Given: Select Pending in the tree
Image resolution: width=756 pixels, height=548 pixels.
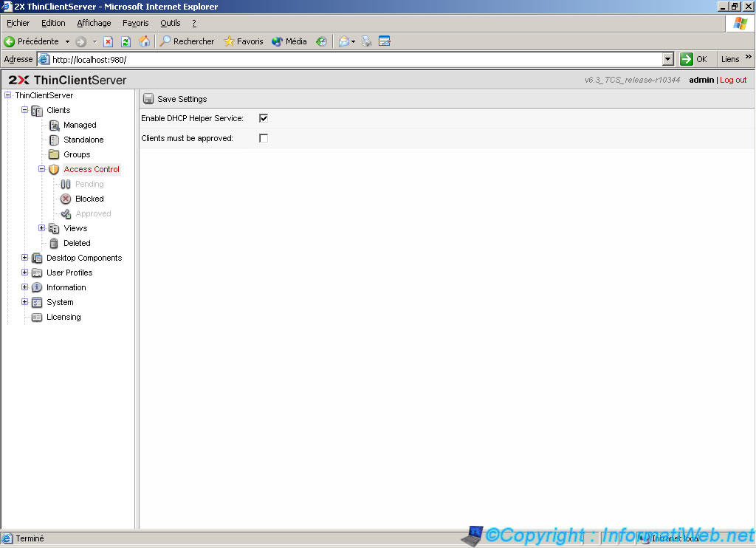Looking at the screenshot, I should 89,185.
